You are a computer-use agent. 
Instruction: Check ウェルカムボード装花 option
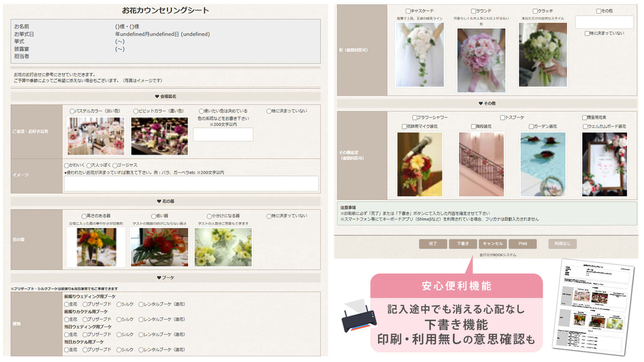coord(585,127)
